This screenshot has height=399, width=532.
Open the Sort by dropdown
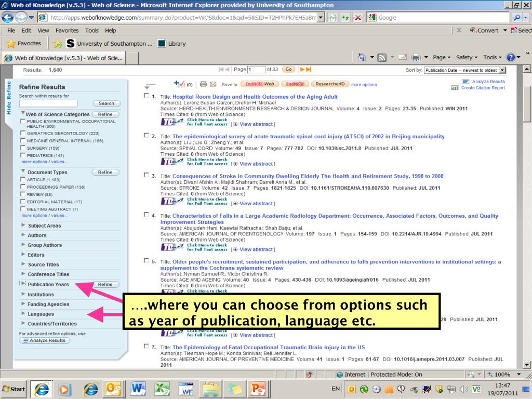pyautogui.click(x=465, y=70)
